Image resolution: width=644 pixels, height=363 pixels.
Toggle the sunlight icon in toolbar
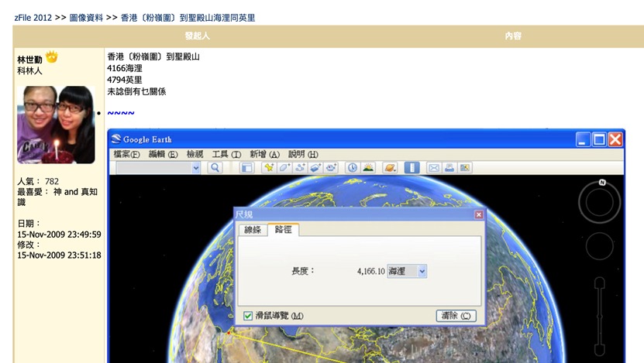coord(368,167)
